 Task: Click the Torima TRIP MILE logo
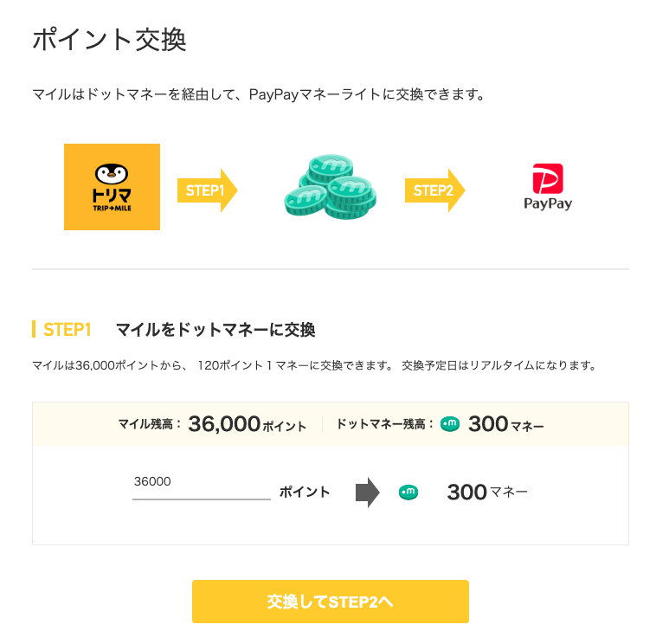click(112, 187)
